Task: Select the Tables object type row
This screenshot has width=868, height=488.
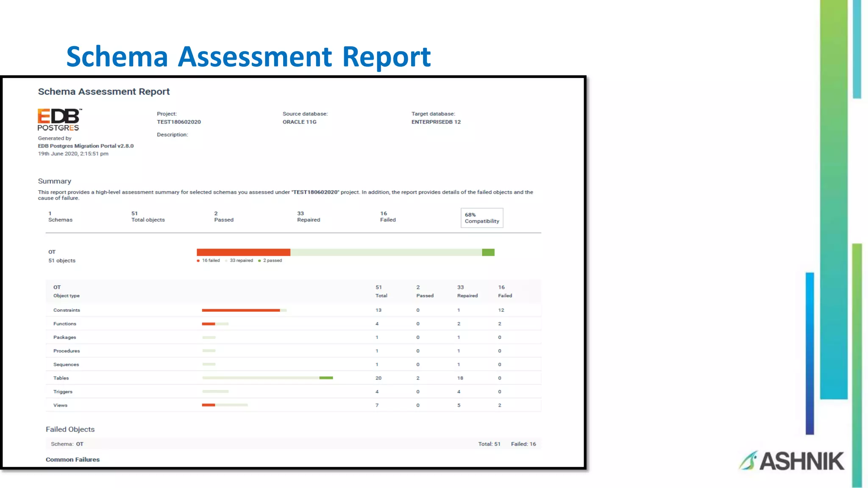Action: pos(61,378)
